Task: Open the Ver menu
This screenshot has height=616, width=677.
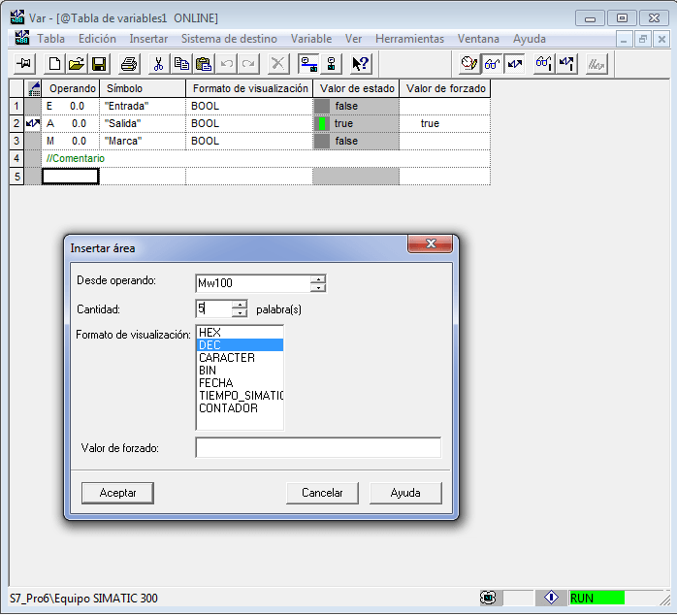Action: [x=353, y=39]
